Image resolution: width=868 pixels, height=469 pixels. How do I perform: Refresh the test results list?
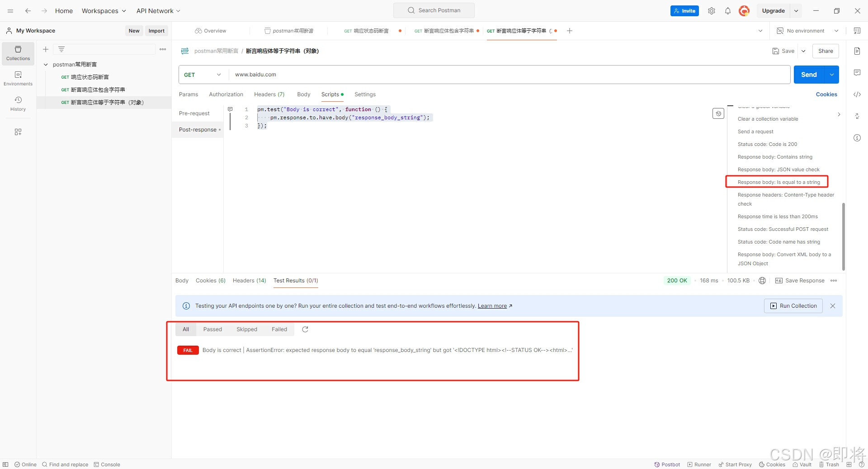click(305, 329)
